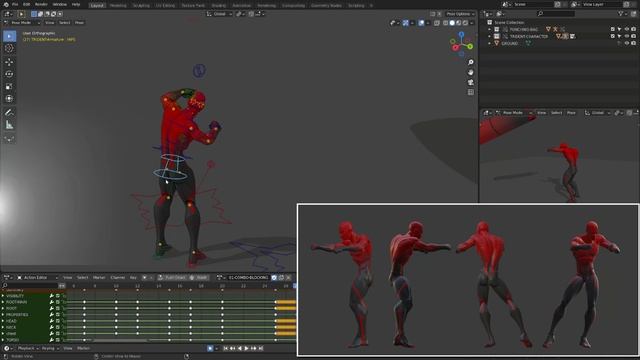
Task: Toggle camera view icon in viewport
Action: coord(471,82)
